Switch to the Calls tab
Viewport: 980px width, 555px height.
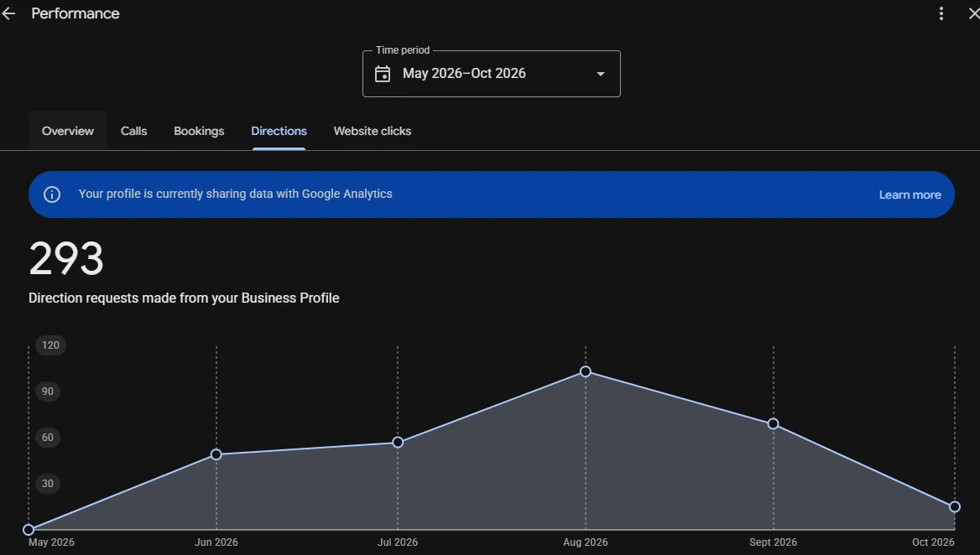click(133, 131)
